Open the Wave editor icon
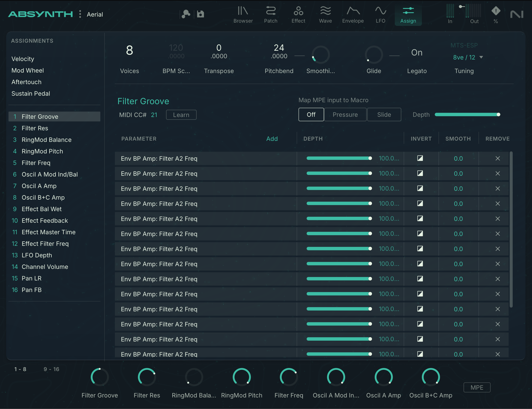Screen dimensions: 532x409 325,11
